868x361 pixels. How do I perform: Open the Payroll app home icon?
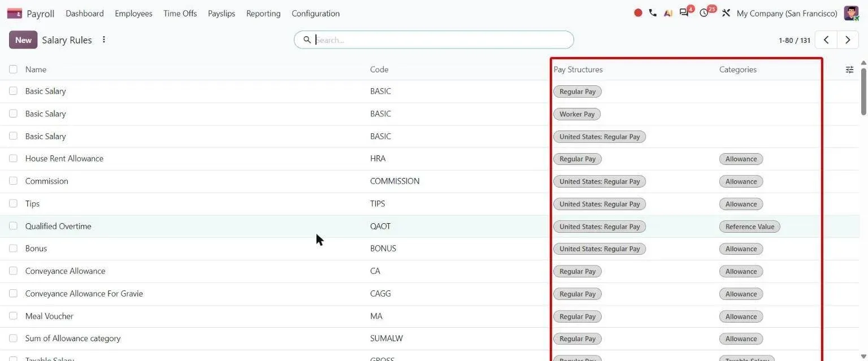click(14, 14)
